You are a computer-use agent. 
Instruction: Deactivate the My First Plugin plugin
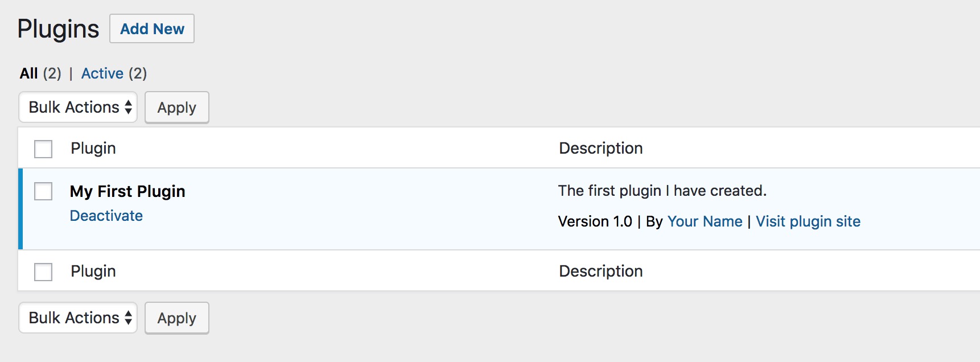(x=106, y=215)
